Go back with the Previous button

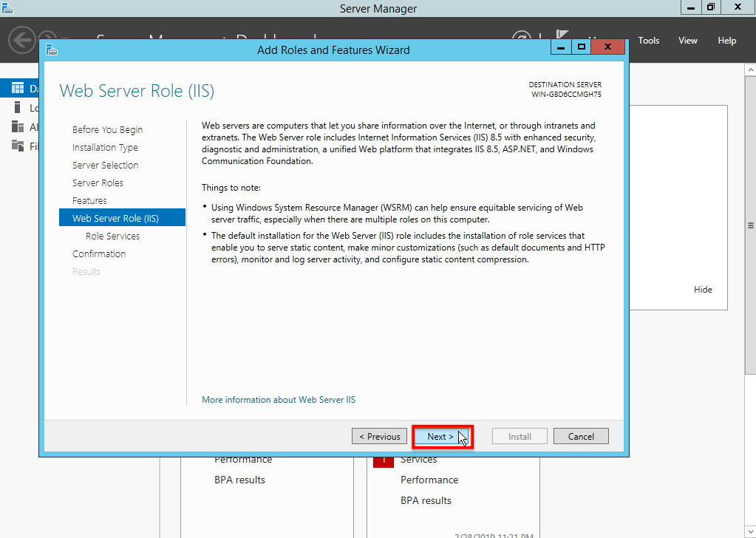pyautogui.click(x=379, y=436)
